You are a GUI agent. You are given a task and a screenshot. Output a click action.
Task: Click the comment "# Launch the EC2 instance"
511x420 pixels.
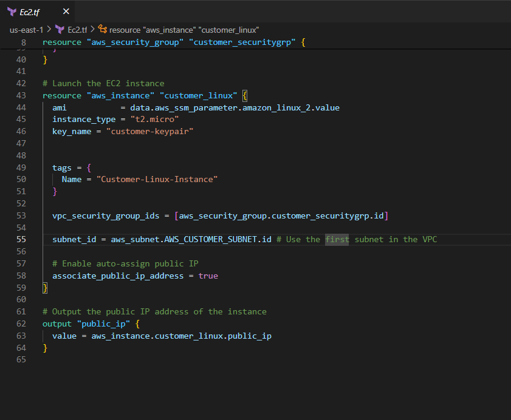tap(103, 83)
